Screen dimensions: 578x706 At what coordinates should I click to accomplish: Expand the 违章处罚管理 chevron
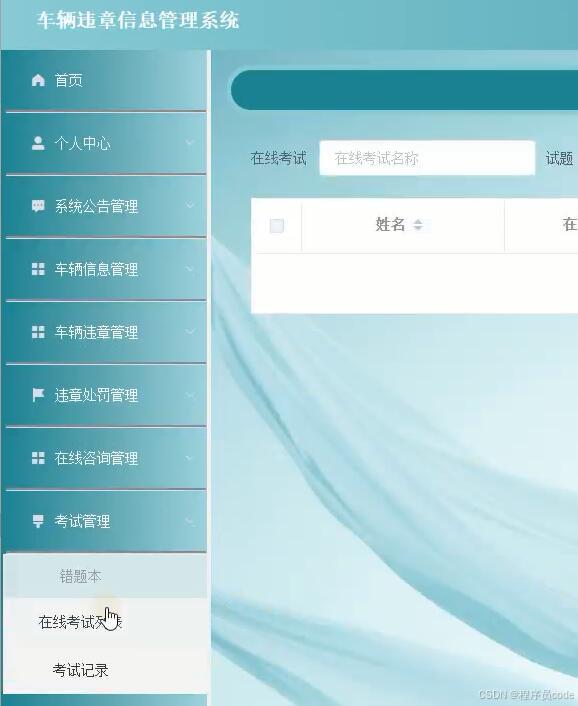(x=190, y=395)
